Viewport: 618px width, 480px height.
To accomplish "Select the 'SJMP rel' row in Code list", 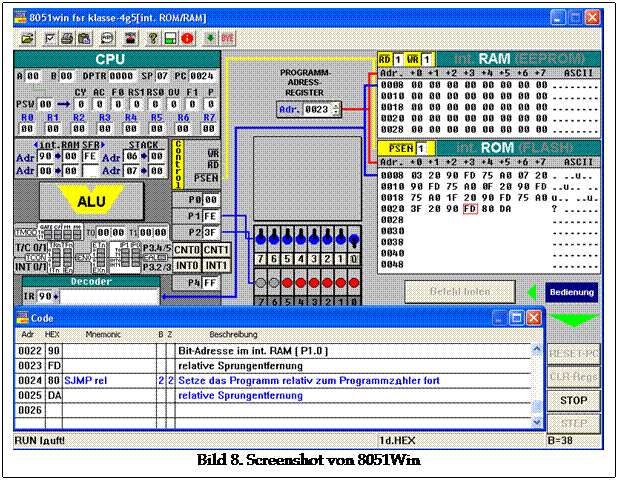I will coord(274,381).
